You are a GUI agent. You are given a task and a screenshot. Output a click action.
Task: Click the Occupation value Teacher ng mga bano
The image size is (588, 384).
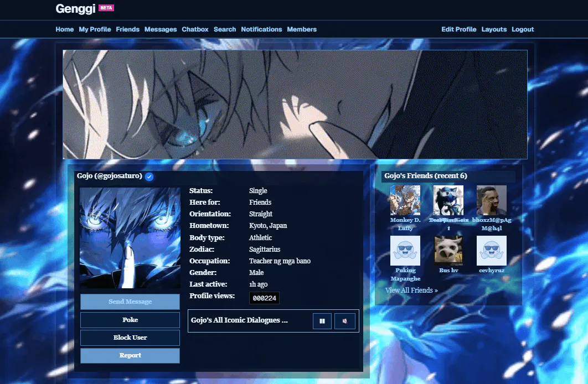(x=280, y=261)
